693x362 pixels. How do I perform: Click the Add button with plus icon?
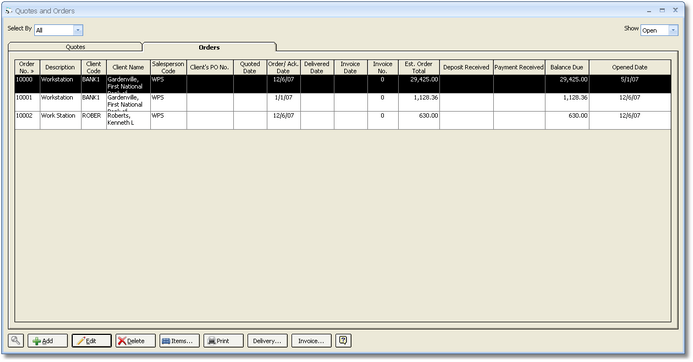pos(48,341)
